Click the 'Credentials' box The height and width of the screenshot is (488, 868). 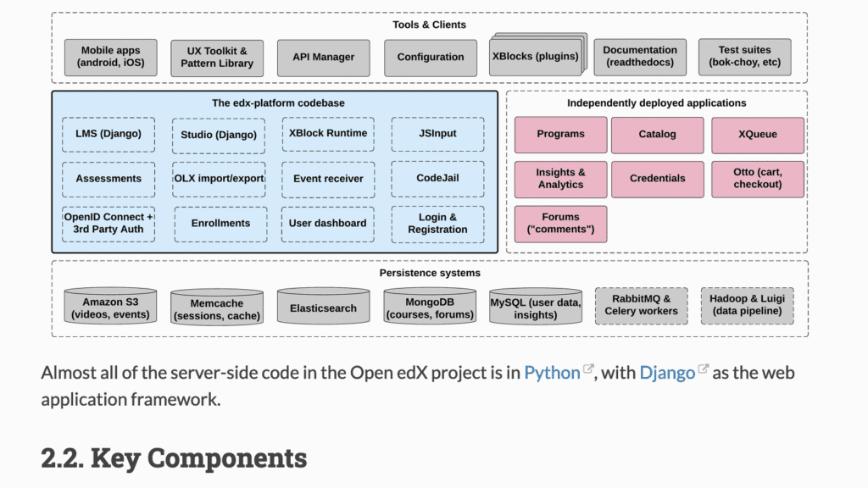tap(658, 180)
